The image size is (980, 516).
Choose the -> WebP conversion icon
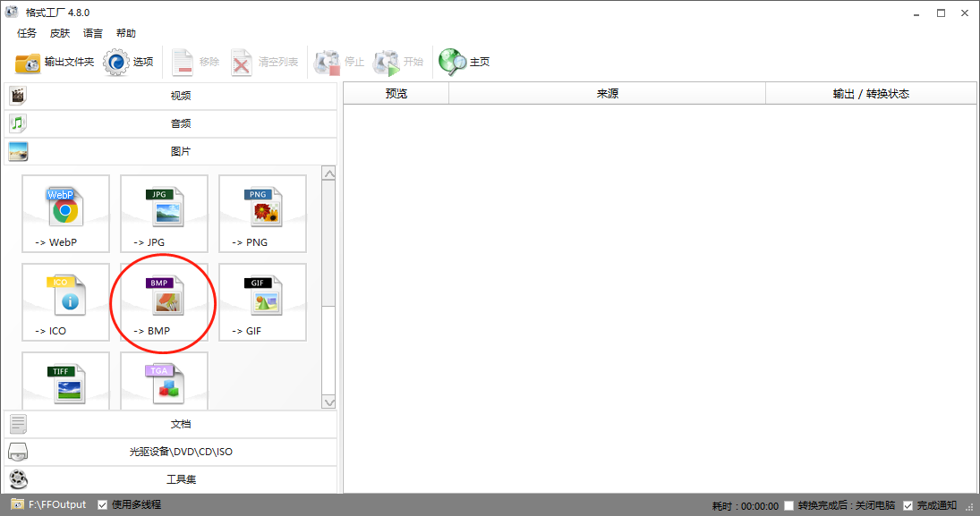click(x=65, y=214)
